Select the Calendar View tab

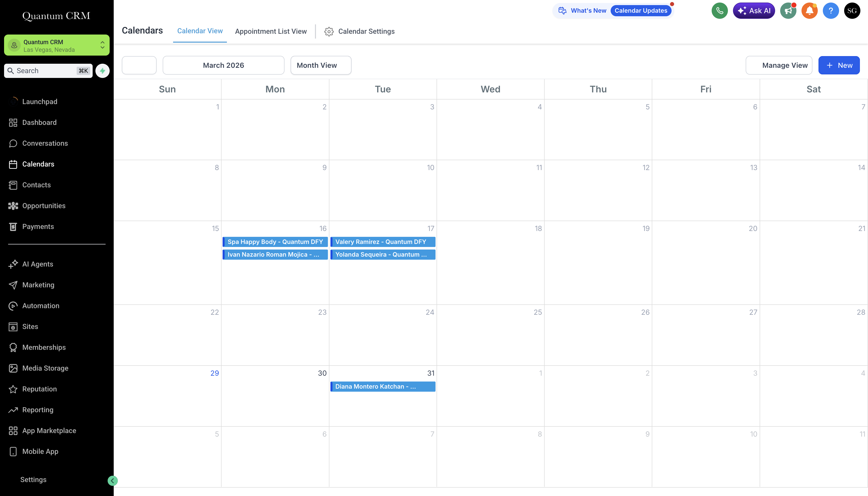200,31
